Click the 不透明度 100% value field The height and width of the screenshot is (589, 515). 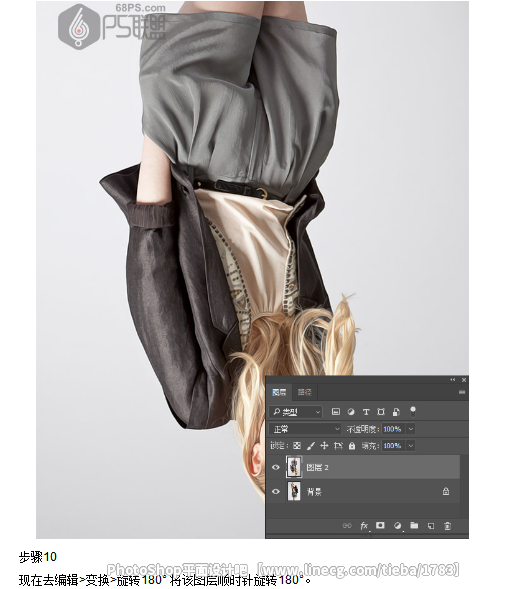pyautogui.click(x=393, y=429)
